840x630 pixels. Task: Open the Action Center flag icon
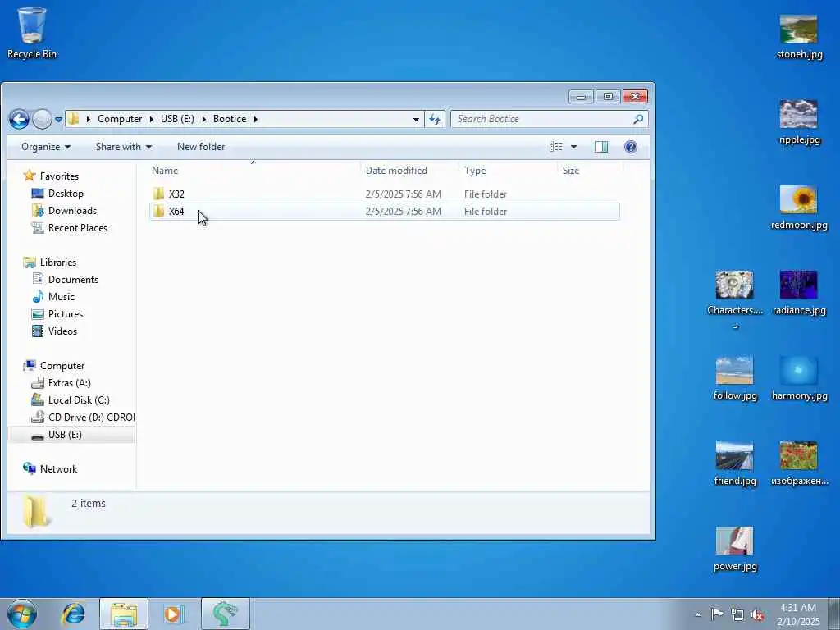point(717,614)
